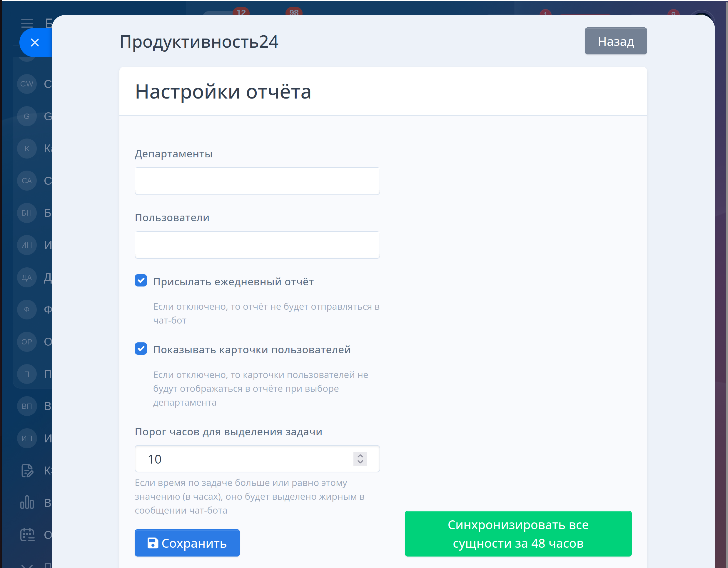Click the ДА sidebar circle icon
The height and width of the screenshot is (568, 728).
27,277
